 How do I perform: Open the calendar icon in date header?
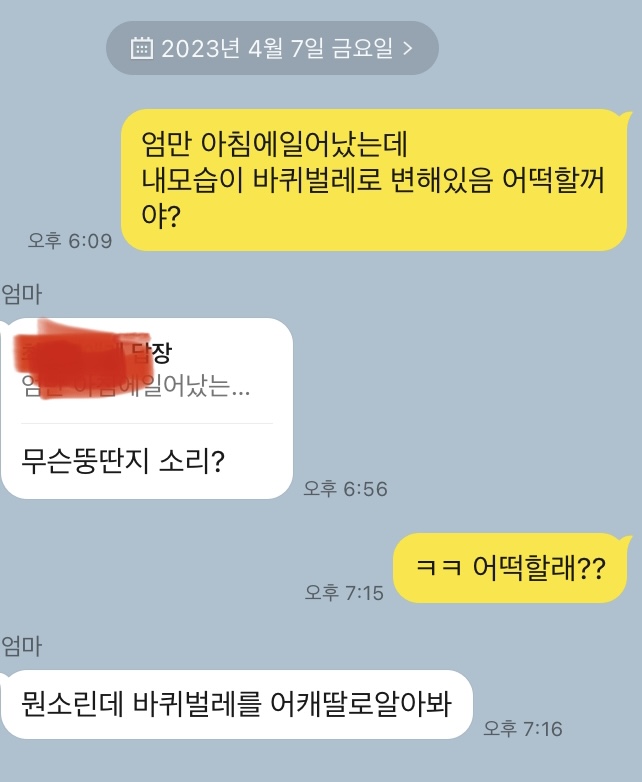[x=141, y=48]
